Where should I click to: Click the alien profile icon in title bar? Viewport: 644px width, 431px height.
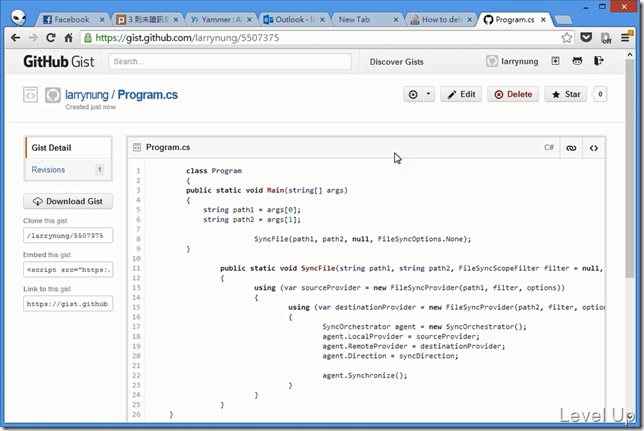tap(18, 17)
